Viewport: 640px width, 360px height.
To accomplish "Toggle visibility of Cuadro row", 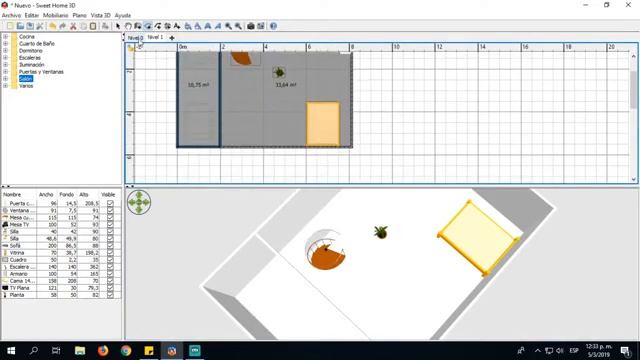I will (x=110, y=260).
